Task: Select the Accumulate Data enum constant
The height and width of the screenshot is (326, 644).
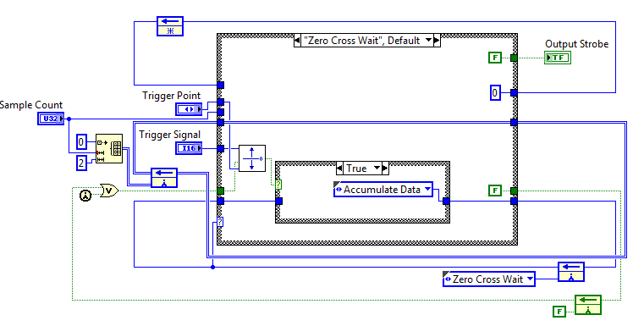Action: point(383,189)
